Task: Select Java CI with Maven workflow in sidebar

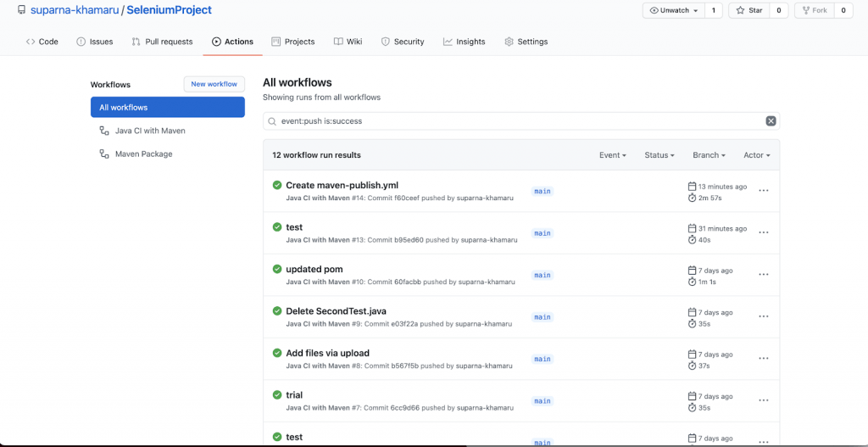Action: click(149, 131)
